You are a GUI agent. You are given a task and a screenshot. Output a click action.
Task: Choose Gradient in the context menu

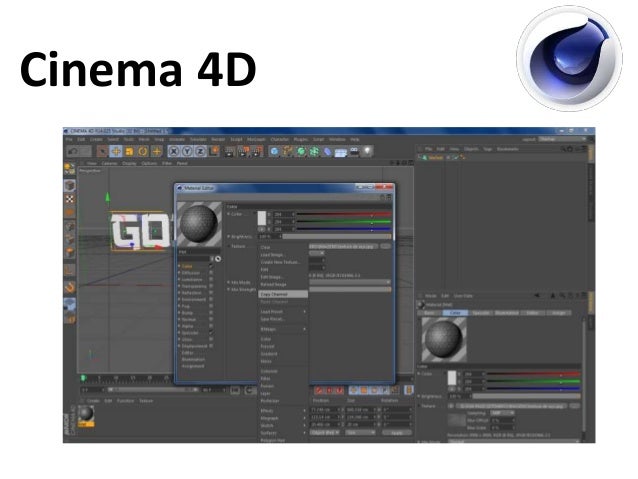(x=269, y=354)
